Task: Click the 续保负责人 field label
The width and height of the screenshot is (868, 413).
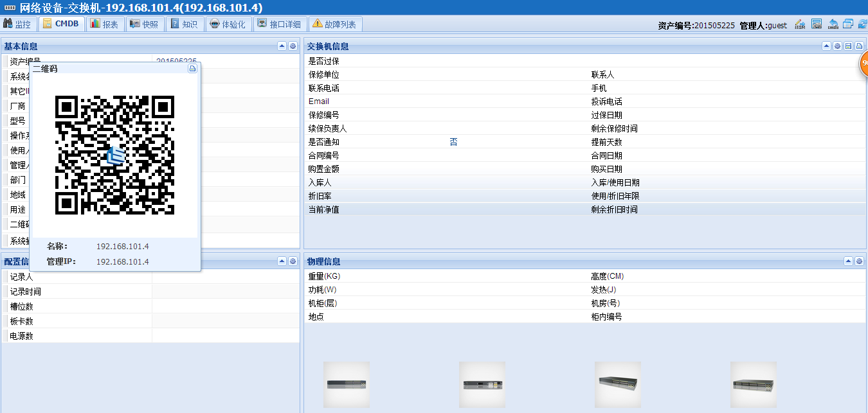Action: point(327,128)
